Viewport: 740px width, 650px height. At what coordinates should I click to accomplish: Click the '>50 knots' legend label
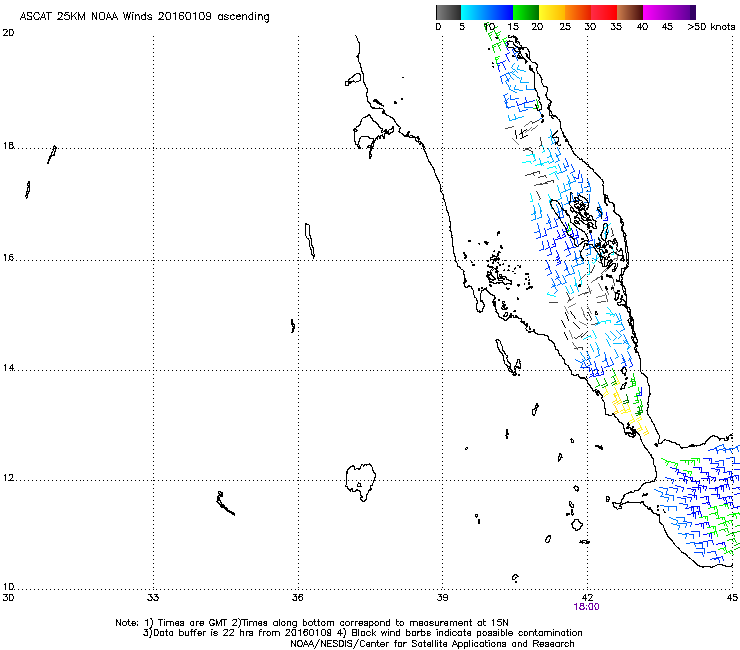pyautogui.click(x=711, y=27)
